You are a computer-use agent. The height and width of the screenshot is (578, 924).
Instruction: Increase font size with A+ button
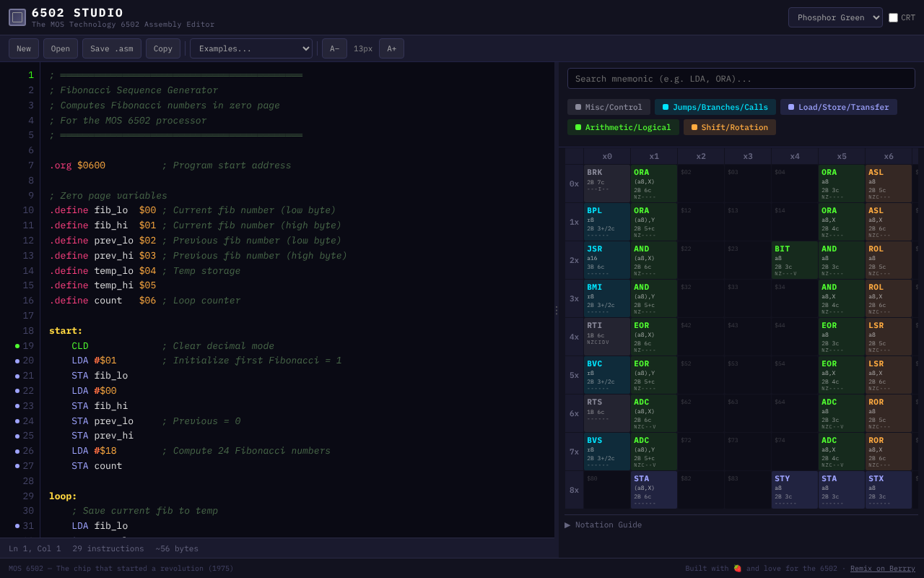tap(391, 48)
